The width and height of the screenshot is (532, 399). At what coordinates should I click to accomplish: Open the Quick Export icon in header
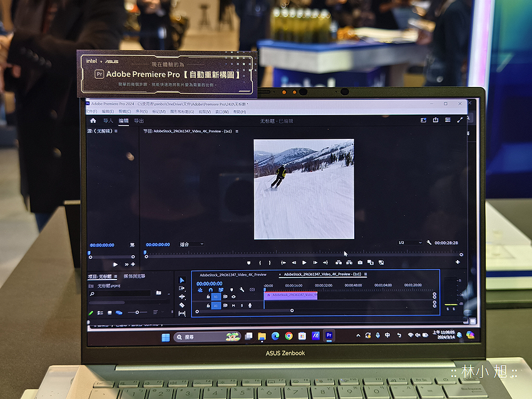pyautogui.click(x=436, y=120)
